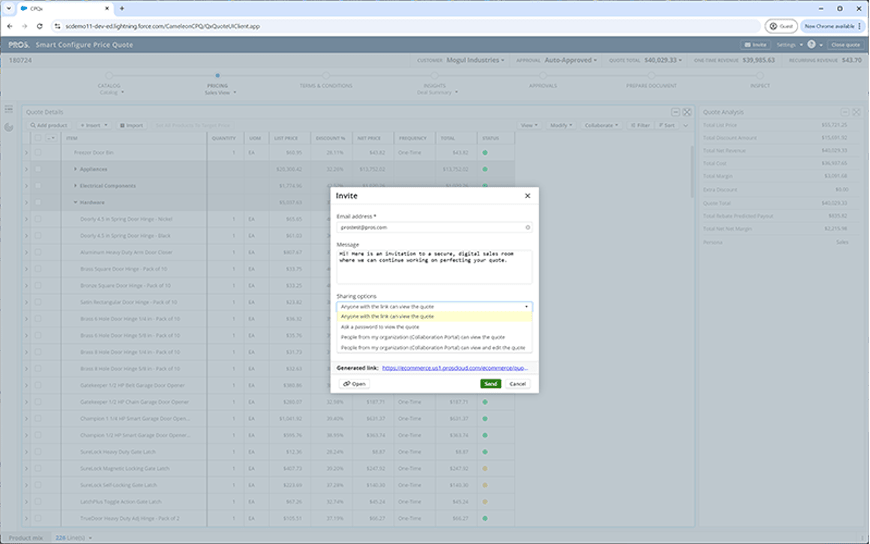Open the Collaborate dropdown menu
The image size is (870, 544).
(x=601, y=125)
